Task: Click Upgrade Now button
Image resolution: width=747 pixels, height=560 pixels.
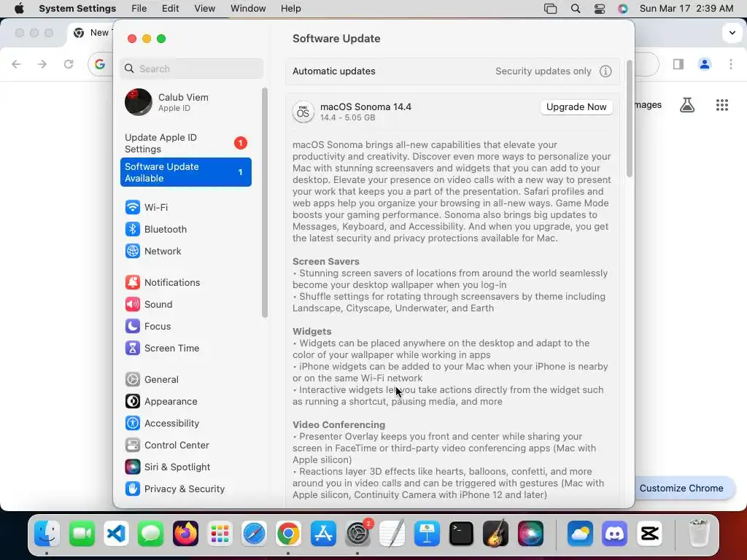Action: coord(576,107)
